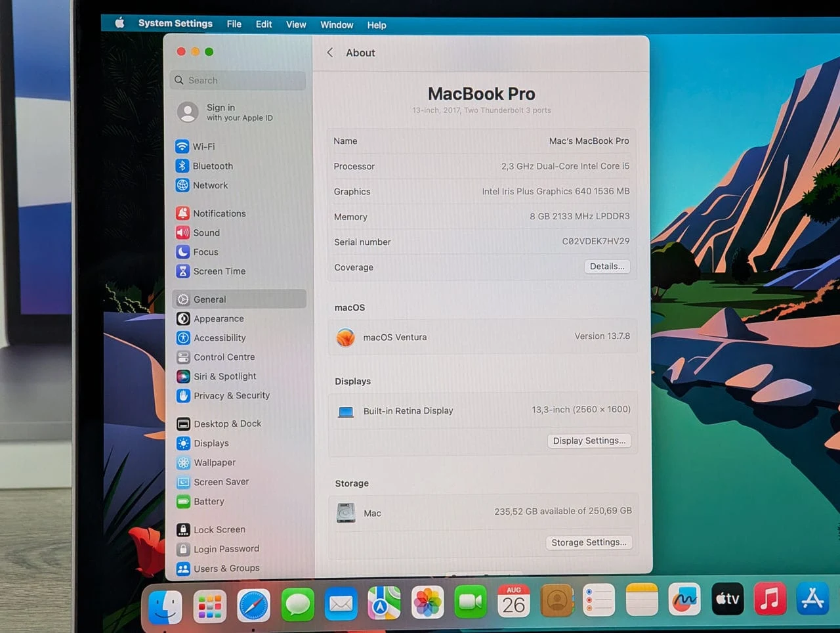
Task: Open Lock Screen settings
Action: pos(211,529)
